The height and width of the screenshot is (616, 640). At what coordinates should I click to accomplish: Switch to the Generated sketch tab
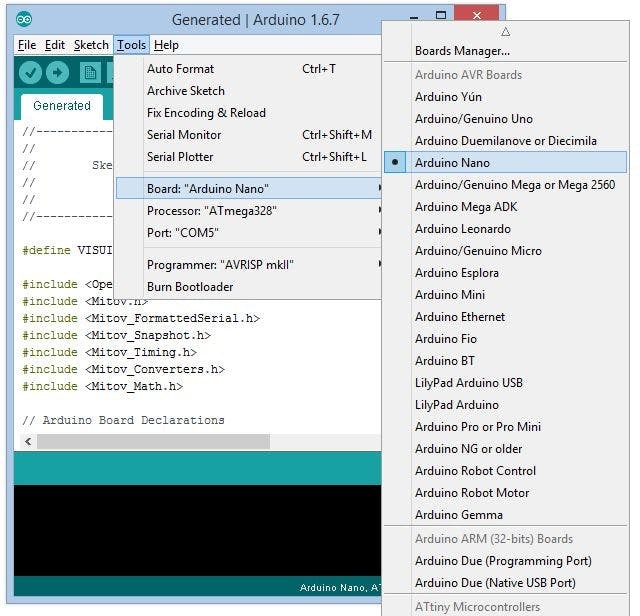61,106
